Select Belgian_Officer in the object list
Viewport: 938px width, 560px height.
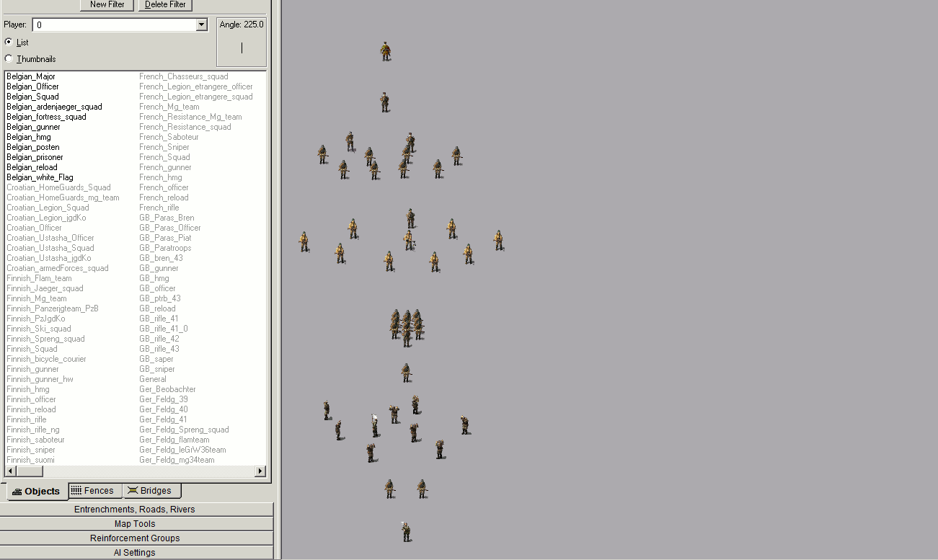[x=32, y=86]
